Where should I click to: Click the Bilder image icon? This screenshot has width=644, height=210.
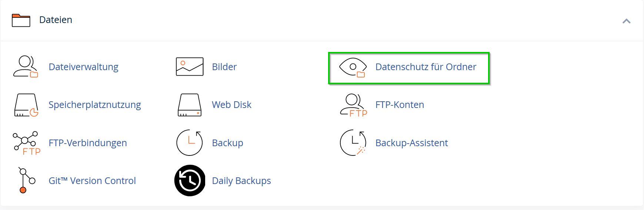point(190,67)
